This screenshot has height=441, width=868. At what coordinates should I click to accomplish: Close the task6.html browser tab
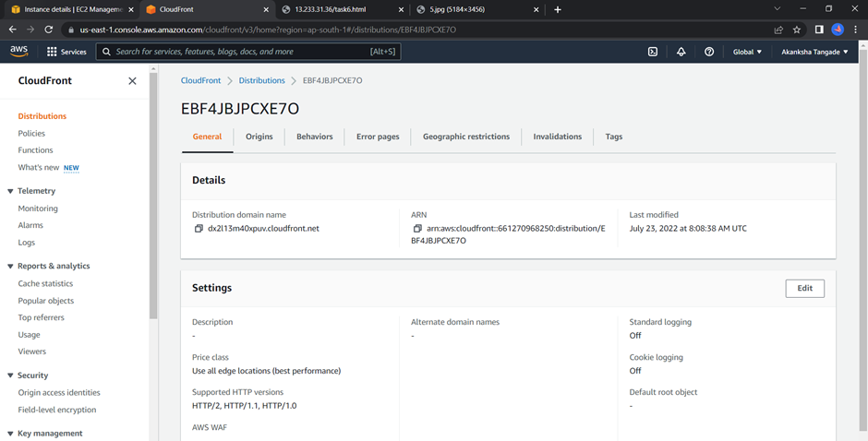point(401,9)
